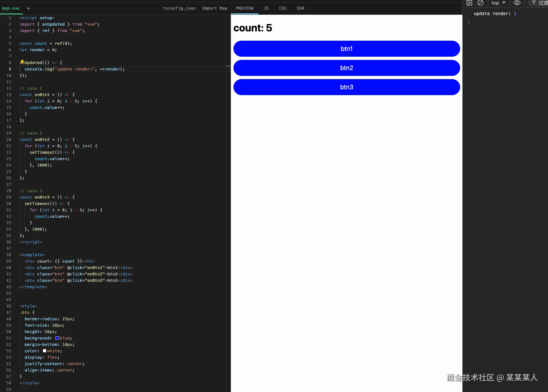Click the blue color swatch in CSS
The height and width of the screenshot is (392, 548).
click(x=57, y=338)
